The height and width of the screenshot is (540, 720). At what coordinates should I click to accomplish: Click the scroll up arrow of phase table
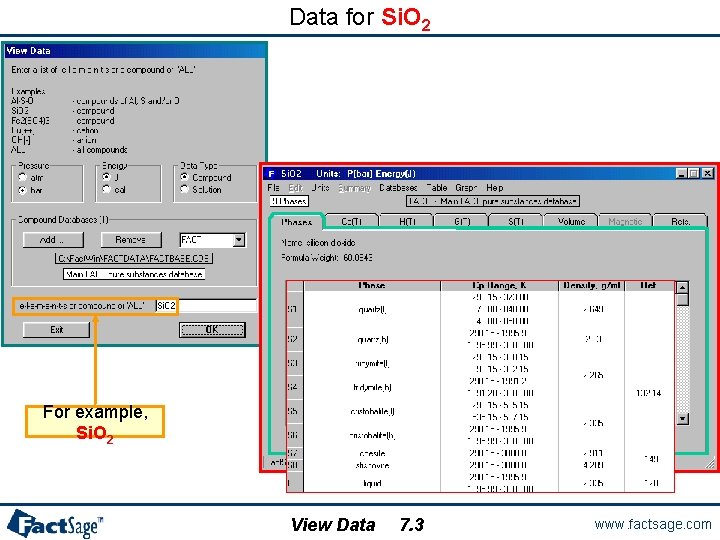click(682, 288)
